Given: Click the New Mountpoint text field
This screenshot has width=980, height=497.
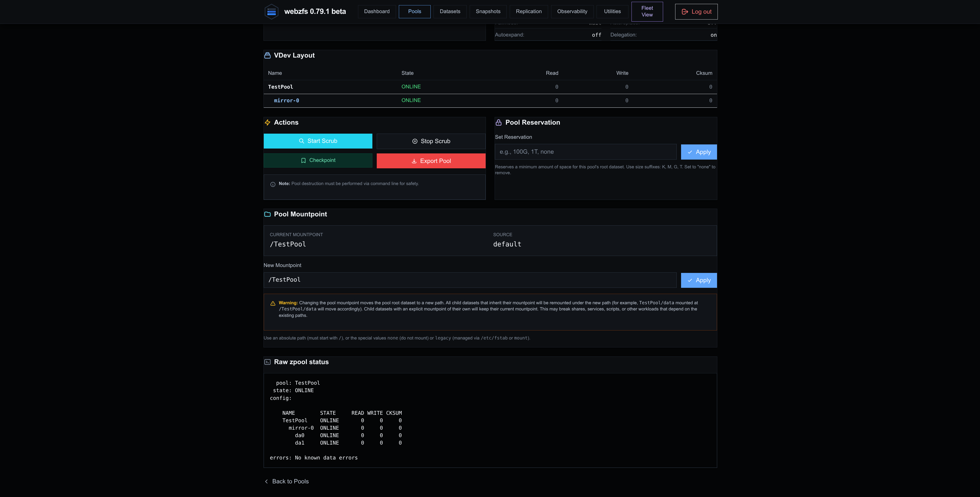Looking at the screenshot, I should (470, 280).
